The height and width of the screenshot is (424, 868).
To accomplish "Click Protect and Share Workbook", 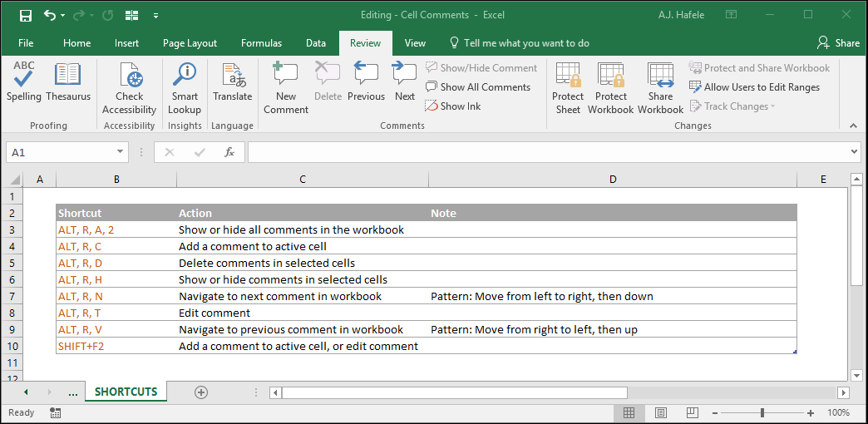I will [x=760, y=68].
